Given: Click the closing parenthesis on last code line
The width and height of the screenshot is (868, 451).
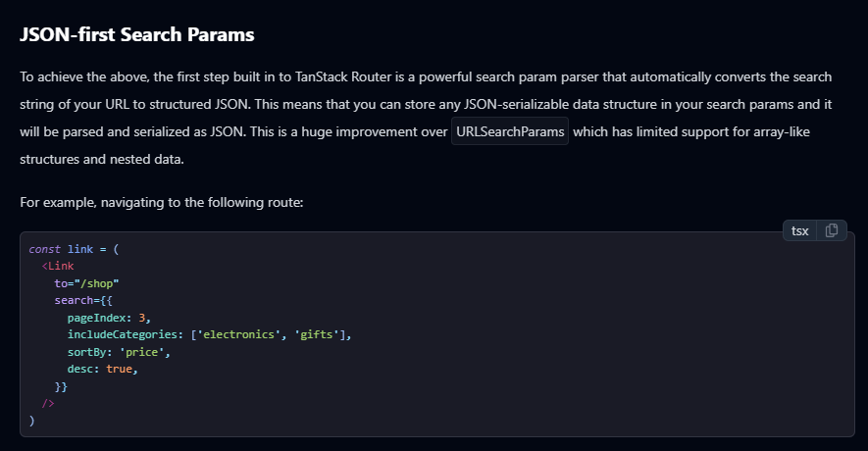Looking at the screenshot, I should pyautogui.click(x=31, y=421).
